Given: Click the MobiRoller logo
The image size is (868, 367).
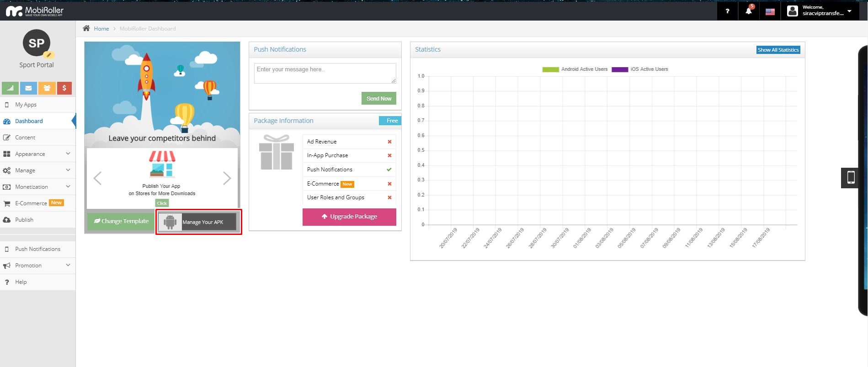Looking at the screenshot, I should click(35, 11).
